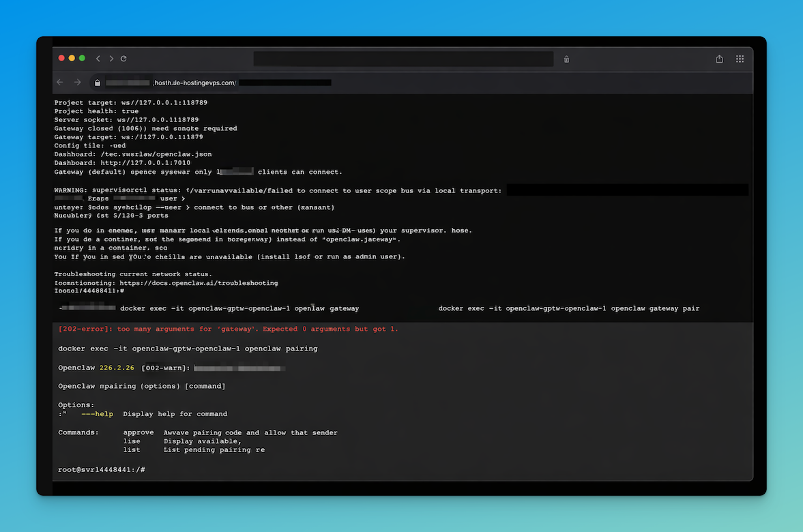Click the docker exec pairing command line
The width and height of the screenshot is (803, 532).
click(188, 348)
